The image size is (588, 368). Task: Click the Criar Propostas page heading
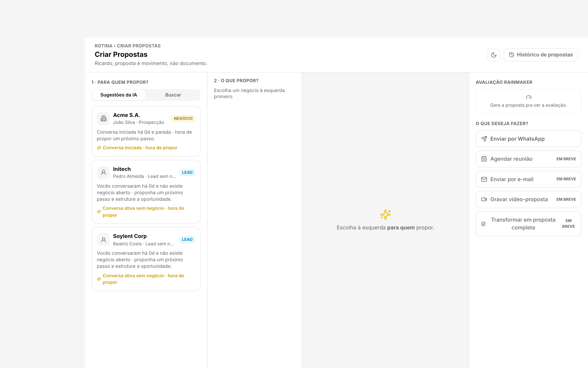point(121,54)
